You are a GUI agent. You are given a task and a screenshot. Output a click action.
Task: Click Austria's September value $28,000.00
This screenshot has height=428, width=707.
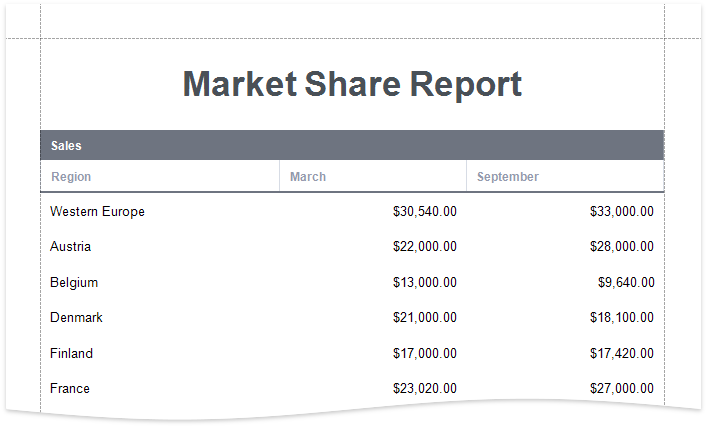pos(622,247)
